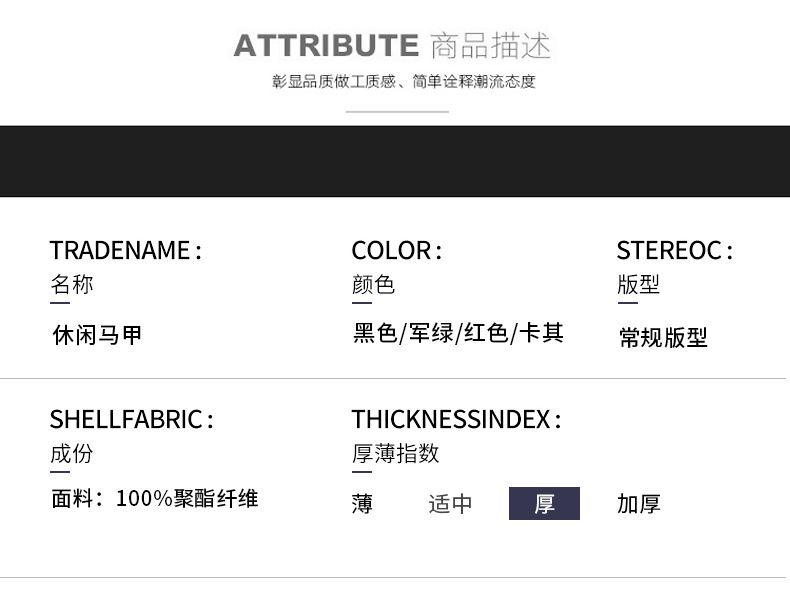Click the 版型 subtitle under STEREOC
This screenshot has width=790, height=593.
tap(638, 285)
